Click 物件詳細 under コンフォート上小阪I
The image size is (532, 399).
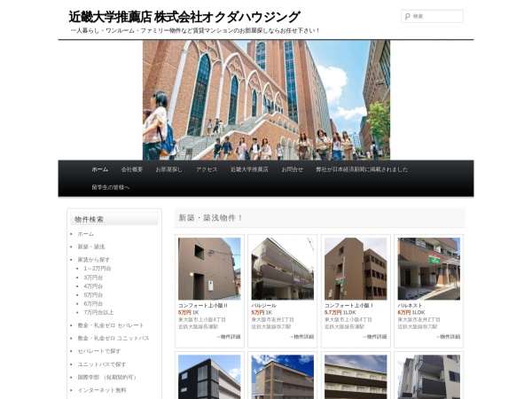pyautogui.click(x=374, y=337)
